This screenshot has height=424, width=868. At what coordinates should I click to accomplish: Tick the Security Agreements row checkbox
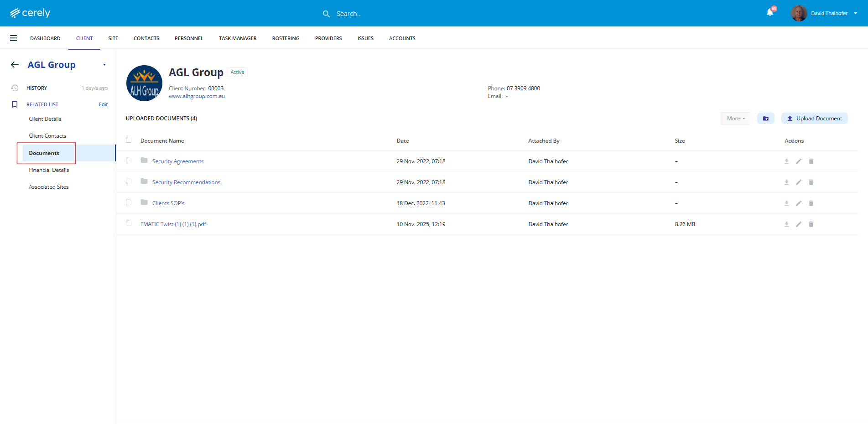pyautogui.click(x=129, y=160)
